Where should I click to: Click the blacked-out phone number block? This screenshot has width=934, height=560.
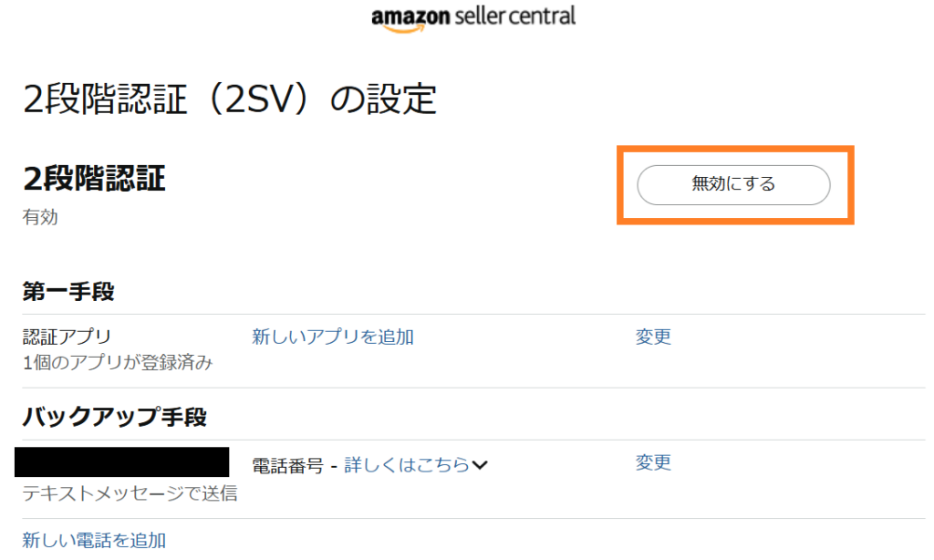click(x=121, y=461)
